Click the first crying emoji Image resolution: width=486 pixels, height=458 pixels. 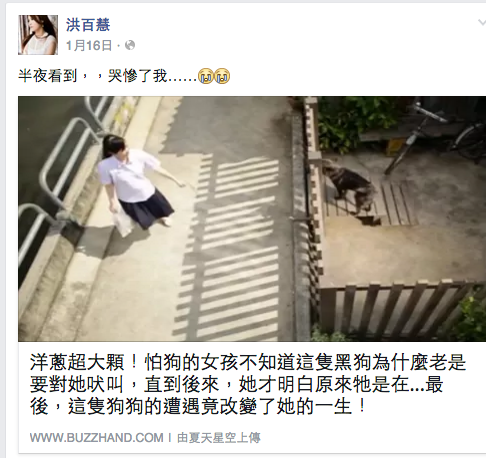pyautogui.click(x=206, y=76)
